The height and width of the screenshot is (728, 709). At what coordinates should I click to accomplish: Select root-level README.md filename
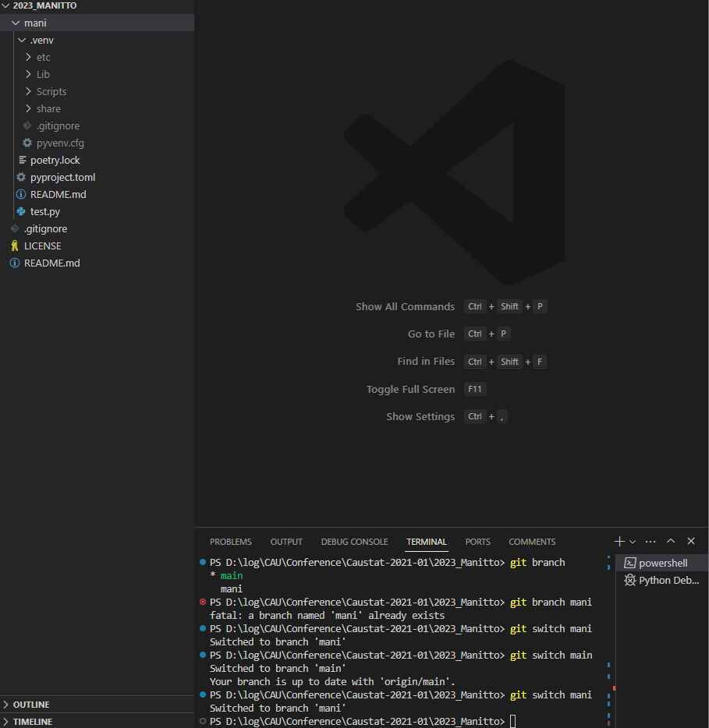pos(52,263)
